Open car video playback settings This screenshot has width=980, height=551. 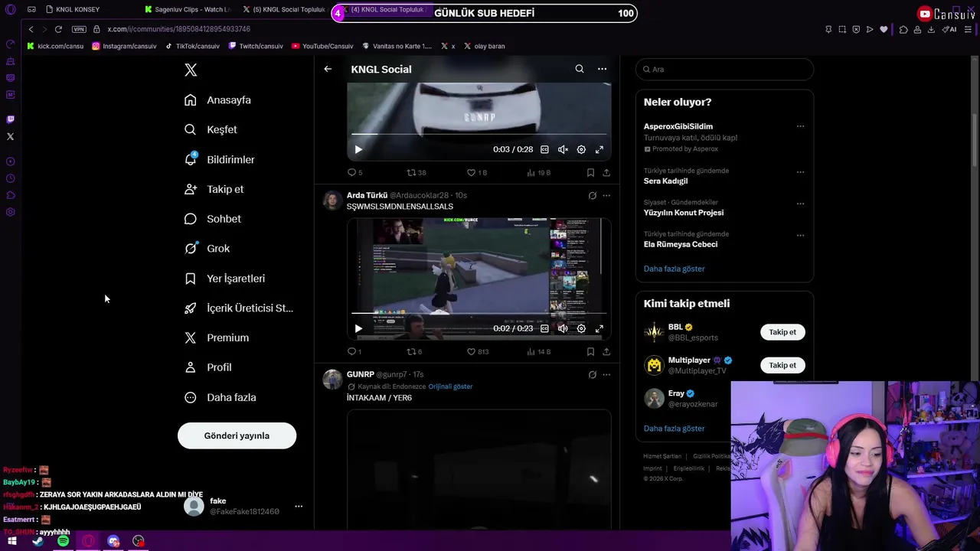pyautogui.click(x=581, y=149)
